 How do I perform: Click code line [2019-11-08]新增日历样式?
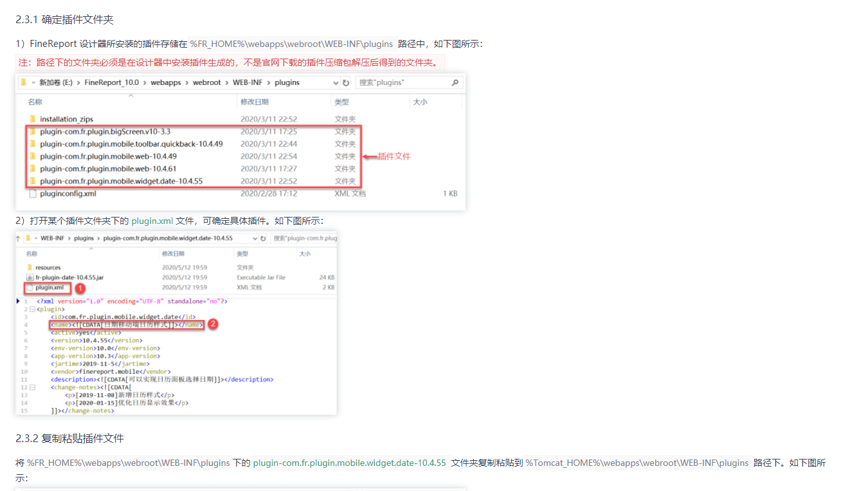click(120, 395)
